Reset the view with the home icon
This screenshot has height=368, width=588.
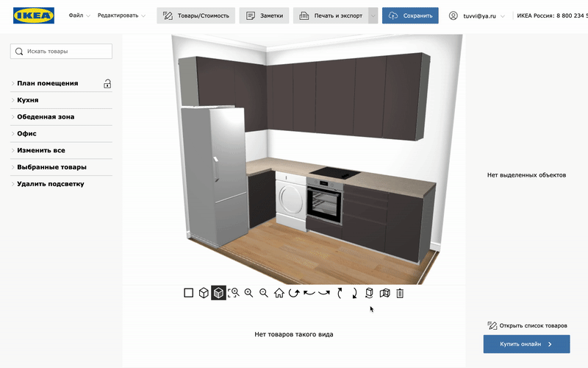tap(279, 293)
